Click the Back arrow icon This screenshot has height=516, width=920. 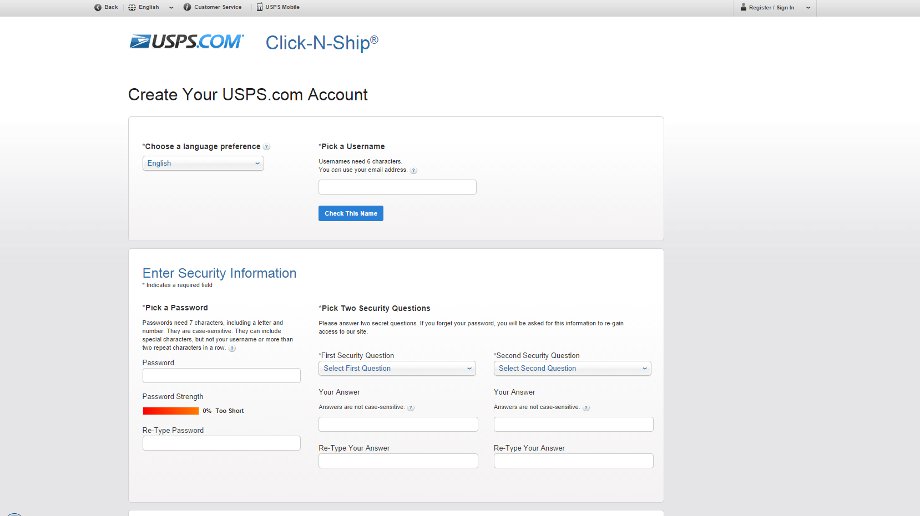pyautogui.click(x=97, y=7)
